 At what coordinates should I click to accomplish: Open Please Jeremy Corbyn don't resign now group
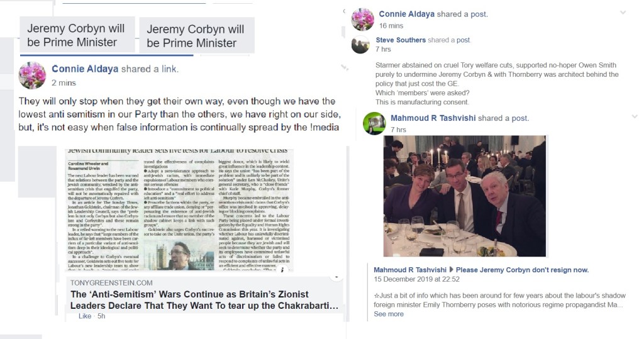coord(522,270)
